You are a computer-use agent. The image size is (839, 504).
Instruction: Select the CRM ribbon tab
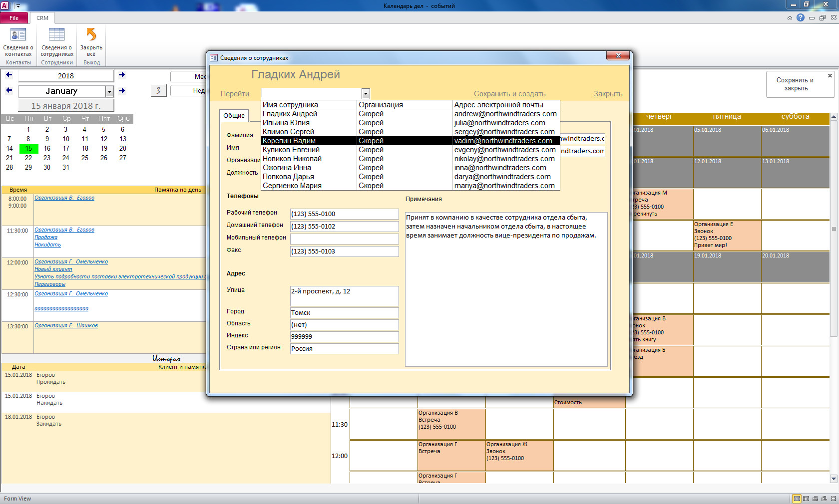(42, 18)
